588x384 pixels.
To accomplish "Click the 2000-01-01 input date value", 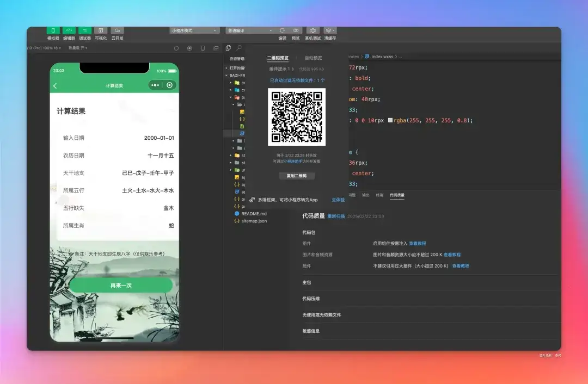I will [x=159, y=138].
